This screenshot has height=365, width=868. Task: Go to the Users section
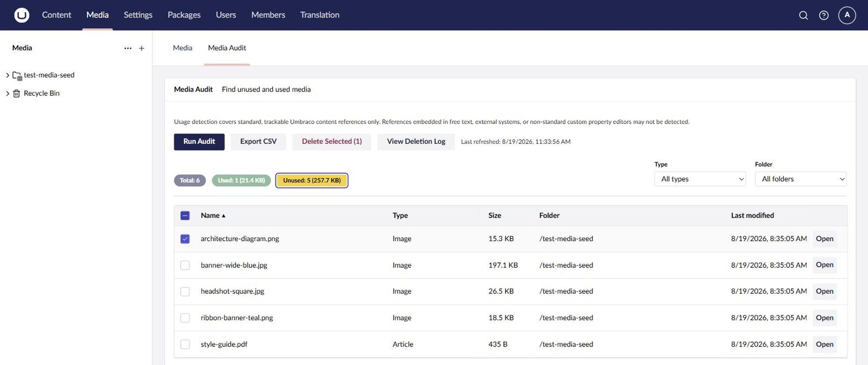(x=226, y=15)
